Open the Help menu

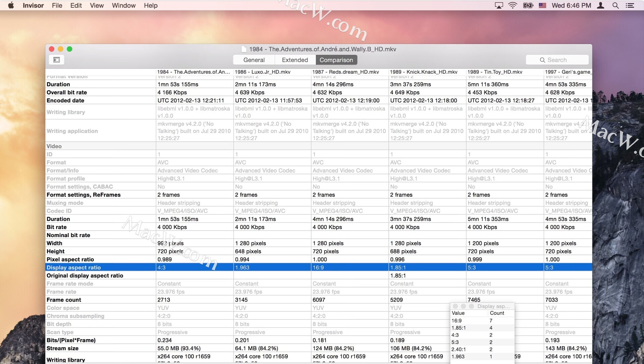coord(151,5)
